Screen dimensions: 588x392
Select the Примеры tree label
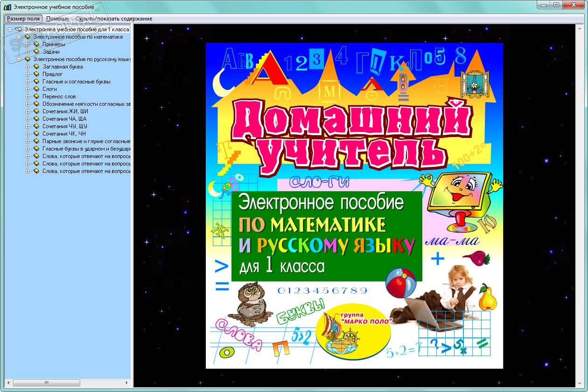(54, 44)
